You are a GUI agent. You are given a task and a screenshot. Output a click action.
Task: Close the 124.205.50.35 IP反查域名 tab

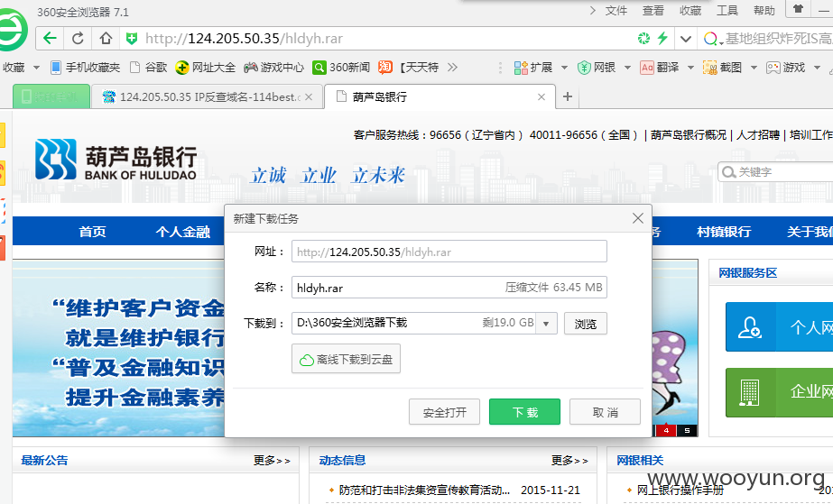point(309,97)
